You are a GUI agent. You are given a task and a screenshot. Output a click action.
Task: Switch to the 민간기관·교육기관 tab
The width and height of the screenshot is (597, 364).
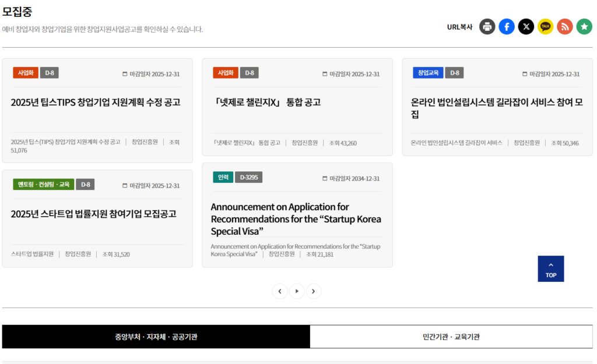[x=451, y=337]
